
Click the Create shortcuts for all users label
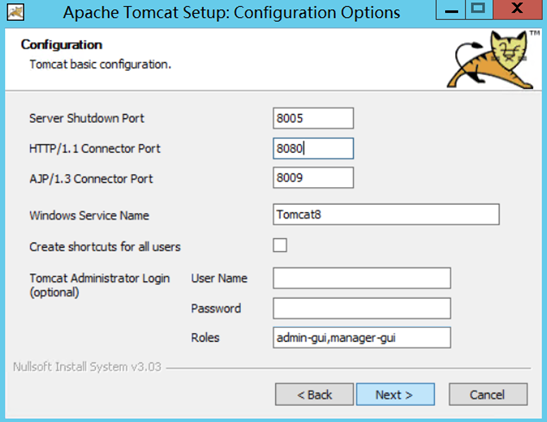tap(105, 247)
